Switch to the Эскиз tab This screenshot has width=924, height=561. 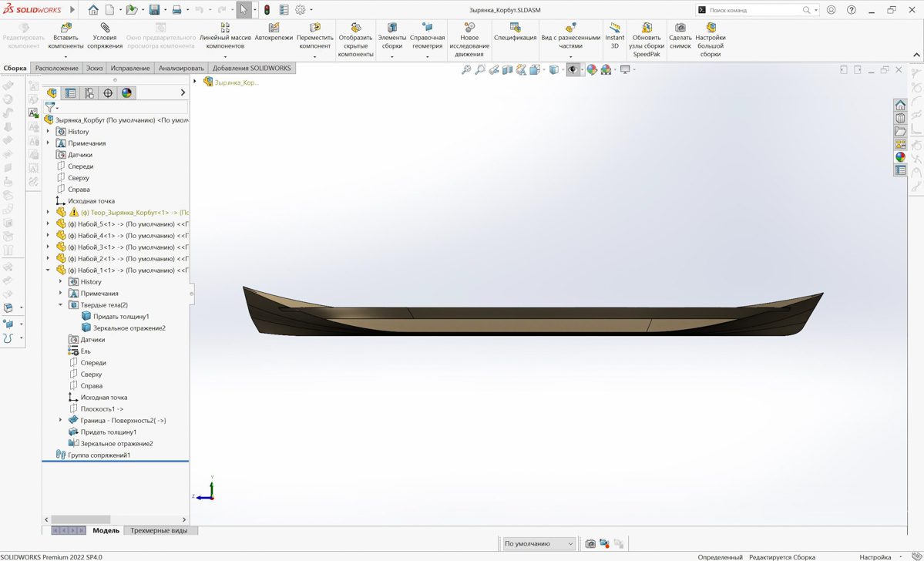[94, 69]
